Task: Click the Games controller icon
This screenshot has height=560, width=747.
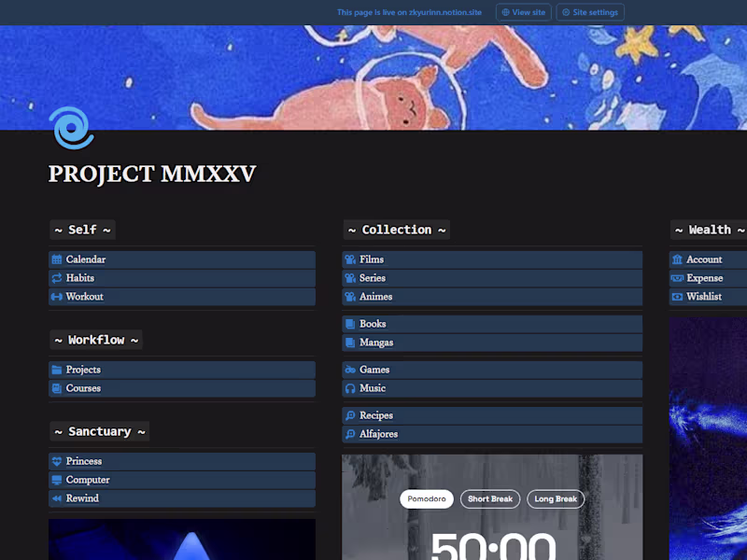Action: point(350,370)
